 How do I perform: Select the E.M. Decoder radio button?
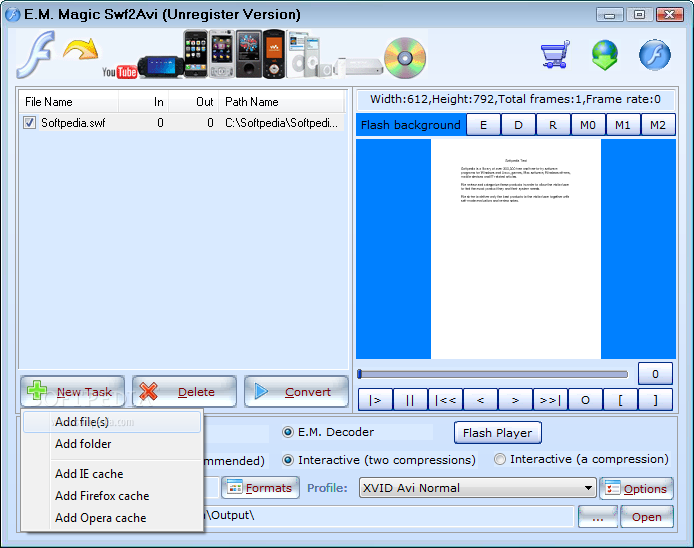click(x=288, y=432)
